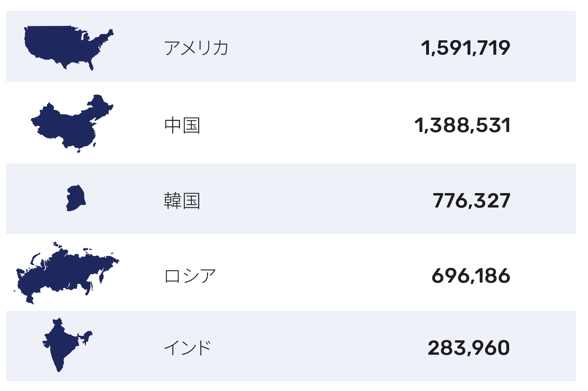Viewport: 588px width, 391px height.
Task: Click the South Korea map silhouette
Action: click(x=76, y=198)
